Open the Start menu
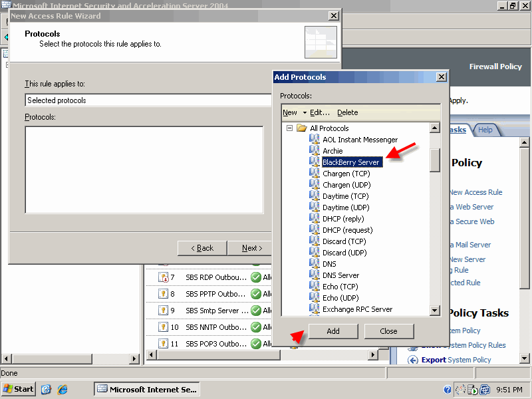 click(x=19, y=389)
